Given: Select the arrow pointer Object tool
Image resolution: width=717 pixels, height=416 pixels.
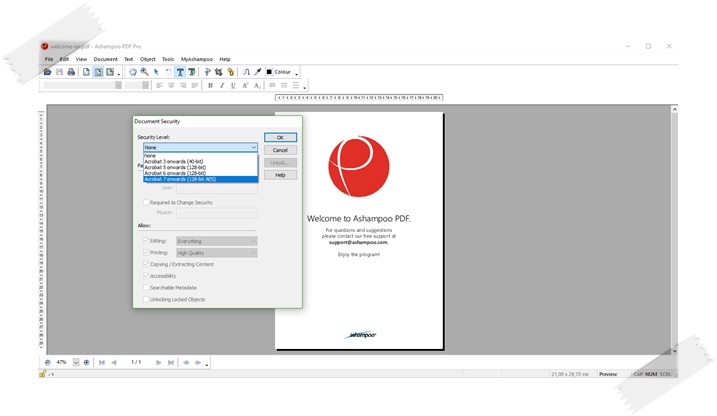Looking at the screenshot, I should pyautogui.click(x=156, y=72).
